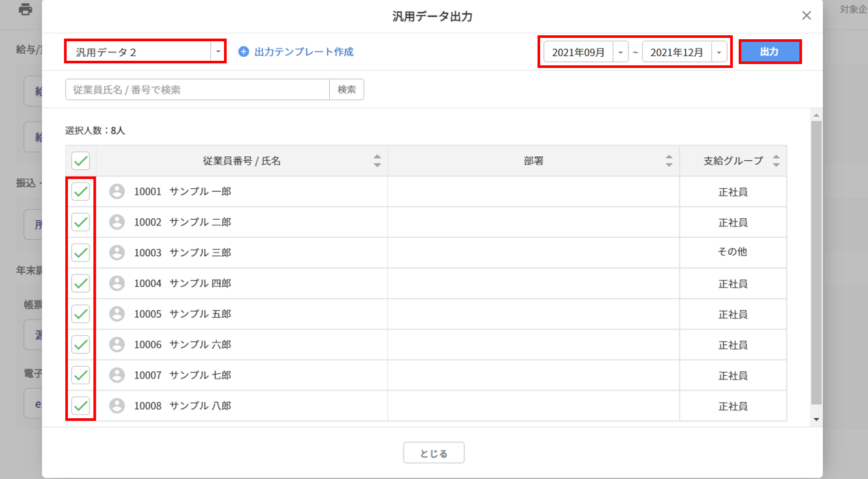Click the 選択人数：8人 label
Screen dimensions: 868x479
click(95, 130)
